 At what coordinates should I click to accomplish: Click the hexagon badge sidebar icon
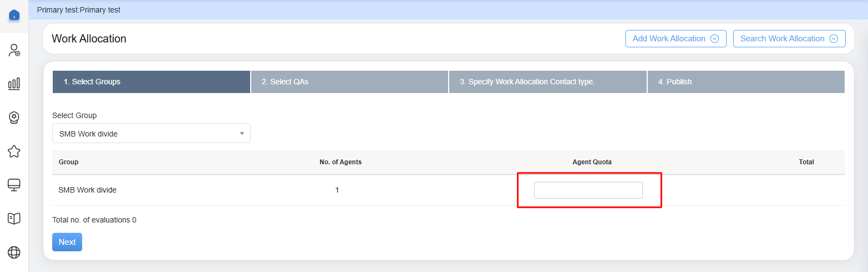click(14, 118)
